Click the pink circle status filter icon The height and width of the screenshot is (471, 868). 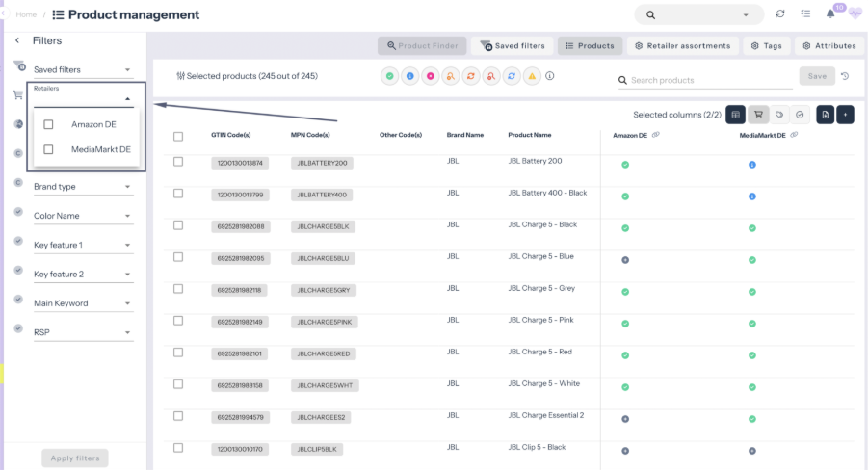tap(431, 76)
